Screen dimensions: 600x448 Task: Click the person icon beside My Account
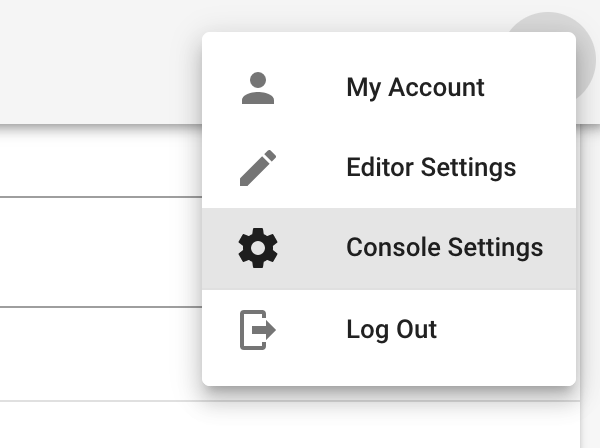[x=258, y=88]
